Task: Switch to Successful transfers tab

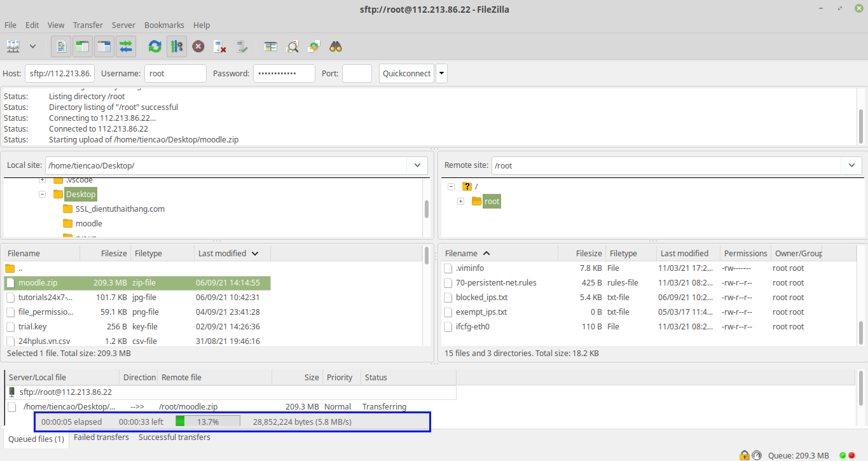Action: [174, 437]
